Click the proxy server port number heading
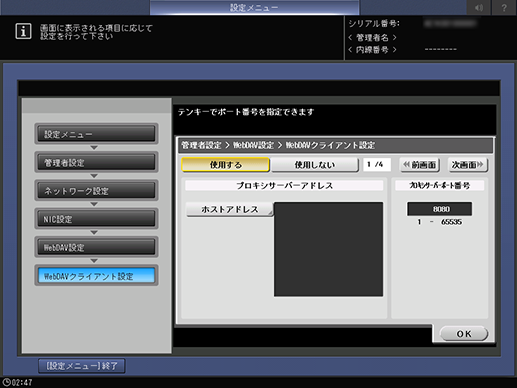The width and height of the screenshot is (517, 388). [x=440, y=186]
